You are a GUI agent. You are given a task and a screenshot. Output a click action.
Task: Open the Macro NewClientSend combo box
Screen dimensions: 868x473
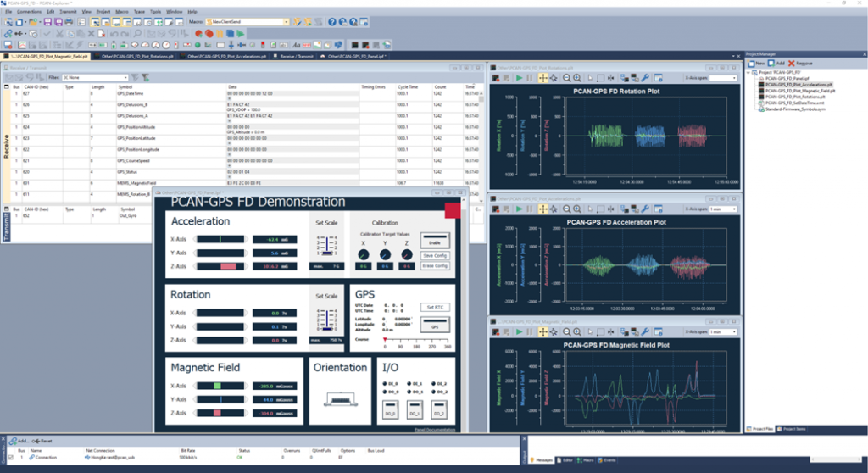[248, 22]
